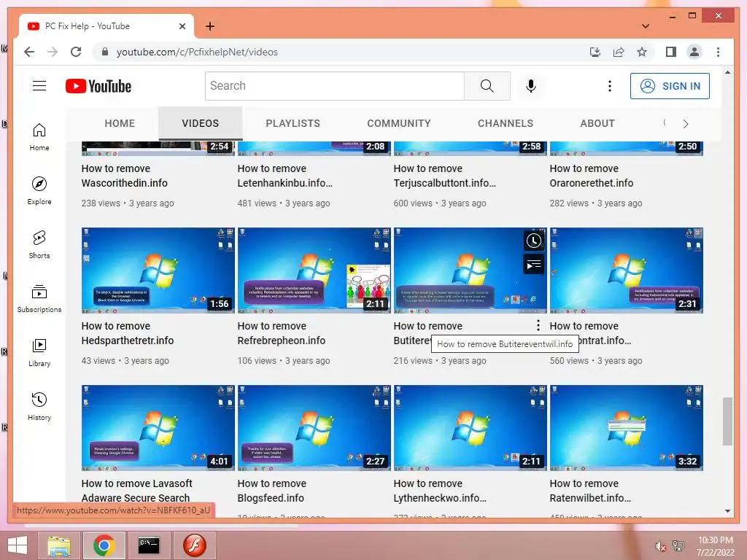Viewport: 747px width, 560px height.
Task: Click the 2:11 Refrebrepheon video thumbnail
Action: [x=314, y=271]
